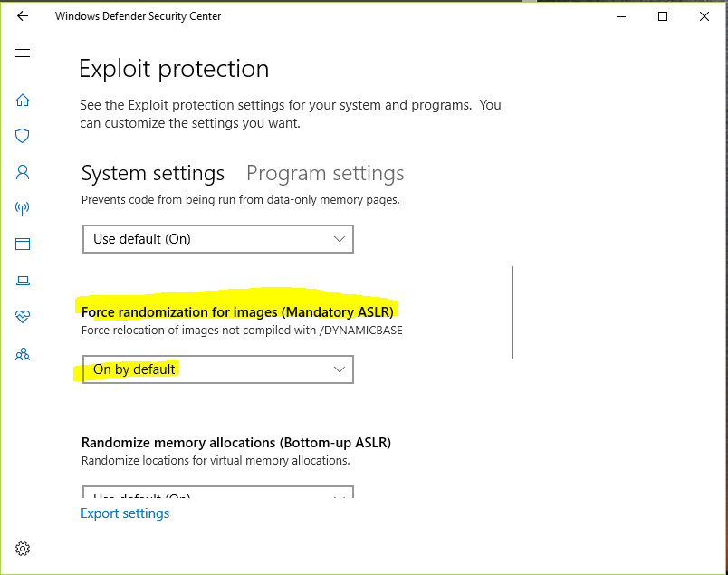Minimize the Windows Defender Security Center window
Image resolution: width=728 pixels, height=575 pixels.
tap(621, 16)
